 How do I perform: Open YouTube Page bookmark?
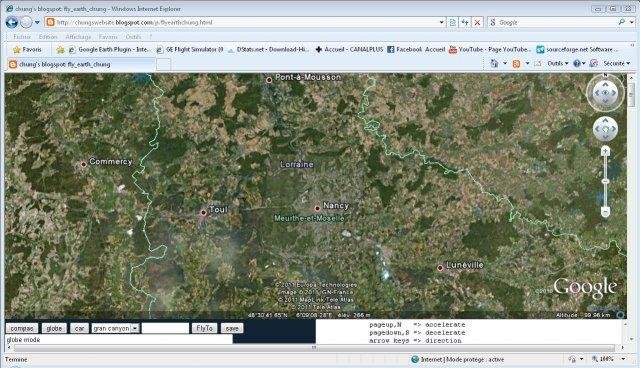pos(490,49)
